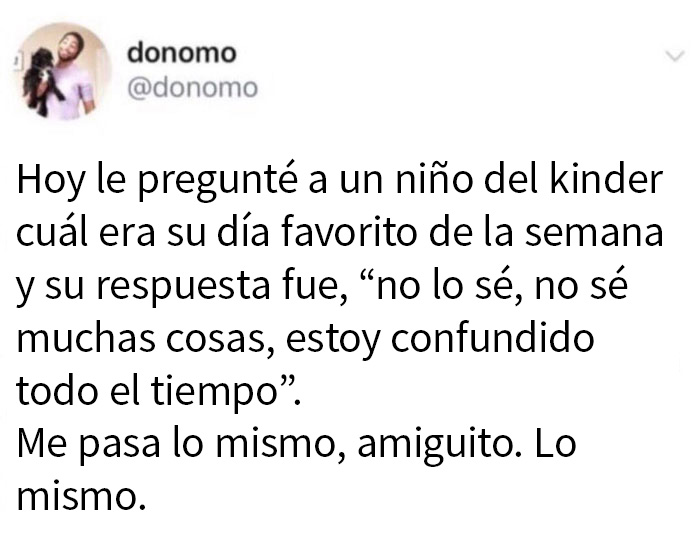Viewport: 700px width, 546px height.
Task: Click the word "niño" in the tweet
Action: coord(433,179)
